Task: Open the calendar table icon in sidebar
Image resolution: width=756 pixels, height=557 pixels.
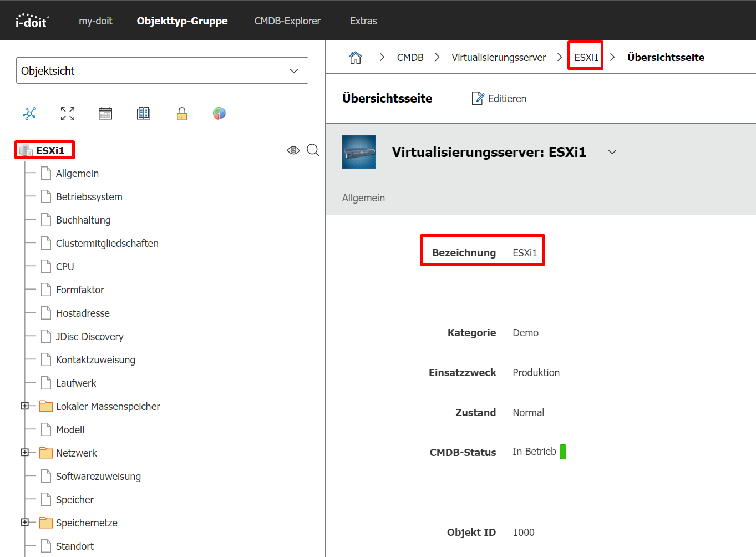Action: [105, 114]
